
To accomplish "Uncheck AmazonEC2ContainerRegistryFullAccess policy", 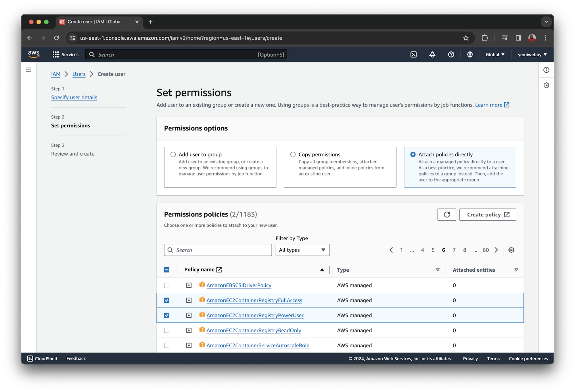I will 167,300.
